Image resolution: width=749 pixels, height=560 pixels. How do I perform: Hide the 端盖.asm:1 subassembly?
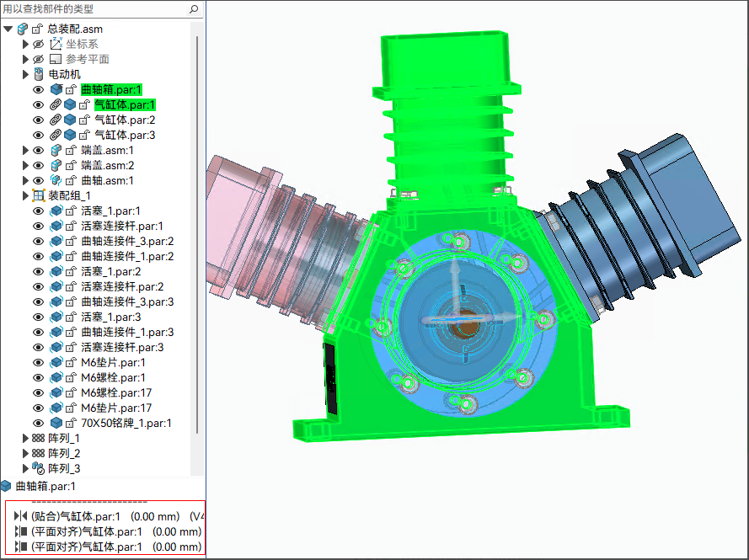click(38, 151)
